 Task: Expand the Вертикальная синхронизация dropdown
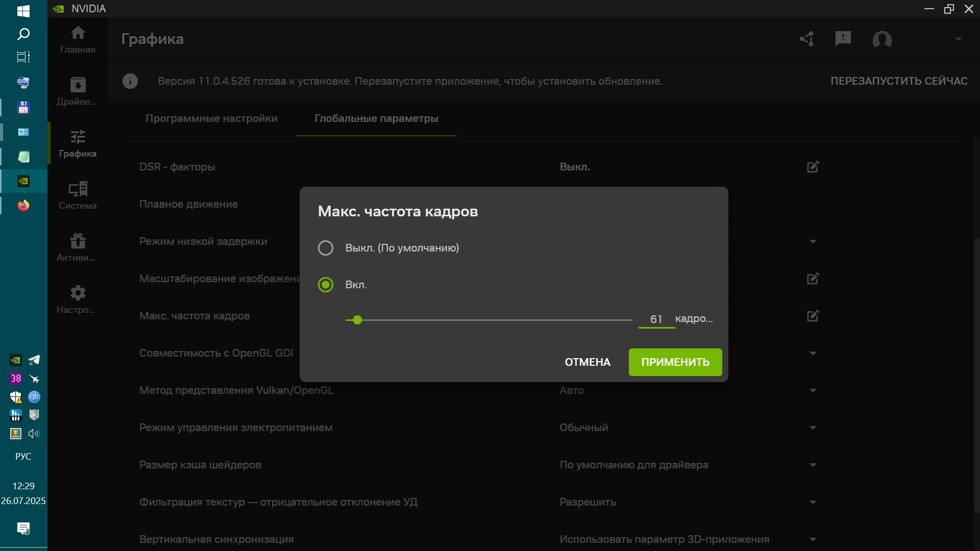point(813,540)
